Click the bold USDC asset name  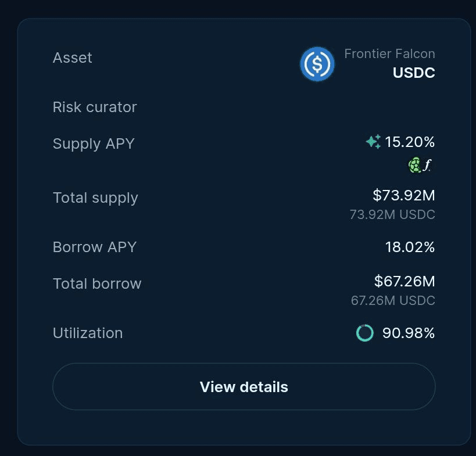coord(414,73)
